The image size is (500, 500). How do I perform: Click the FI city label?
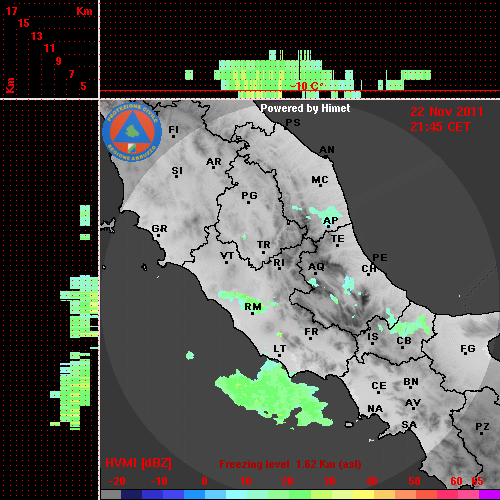pyautogui.click(x=174, y=129)
